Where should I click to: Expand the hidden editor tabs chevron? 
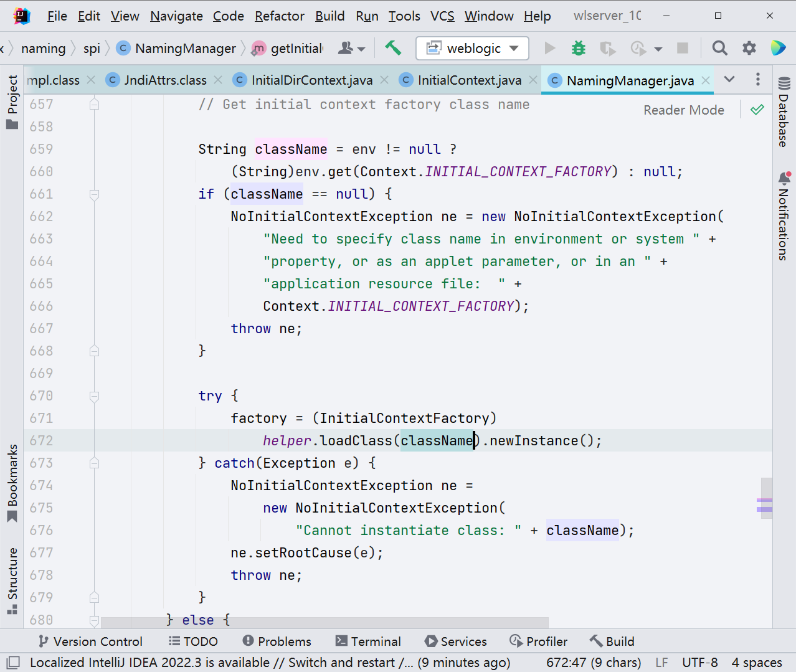pos(729,80)
